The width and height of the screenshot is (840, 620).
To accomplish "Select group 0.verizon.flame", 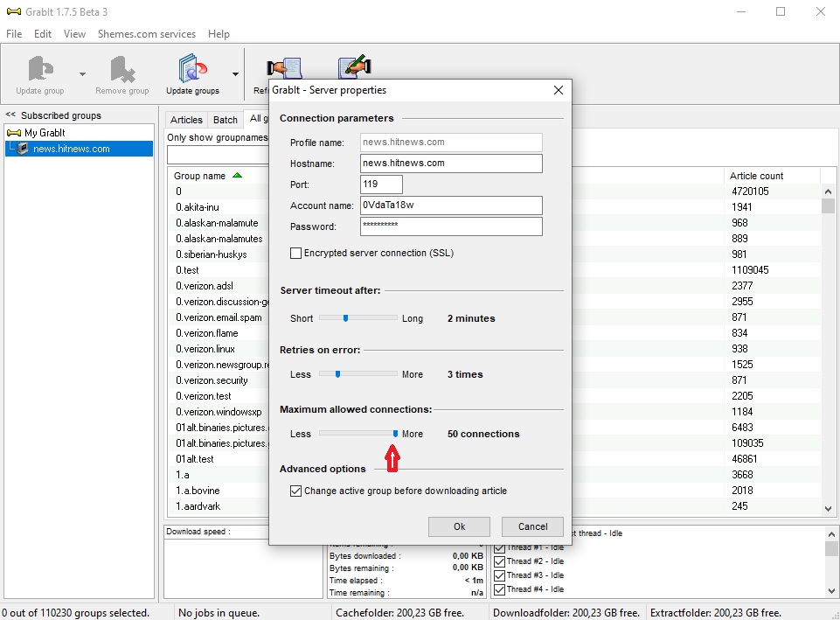I will click(207, 333).
